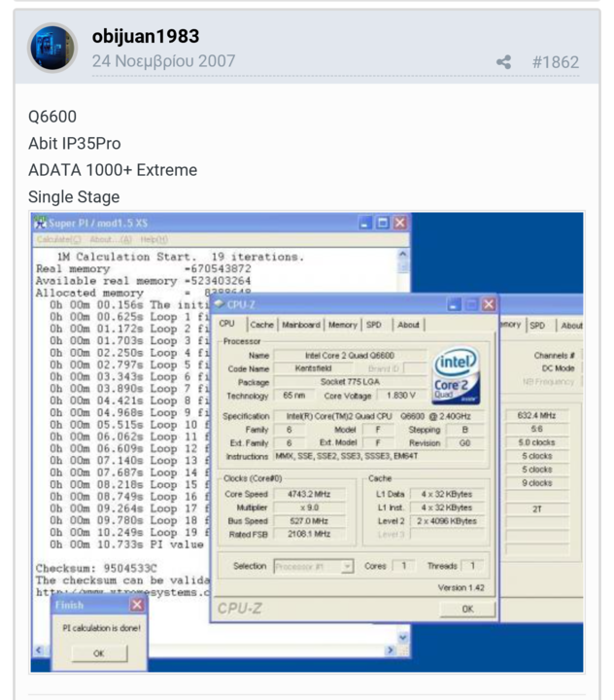Click the Core Speed value 4743.2 MHz
Viewport: 614px width, 700px height.
309,494
